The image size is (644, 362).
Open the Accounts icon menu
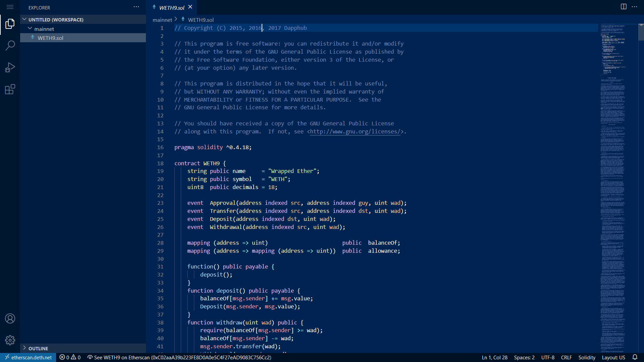(x=10, y=318)
